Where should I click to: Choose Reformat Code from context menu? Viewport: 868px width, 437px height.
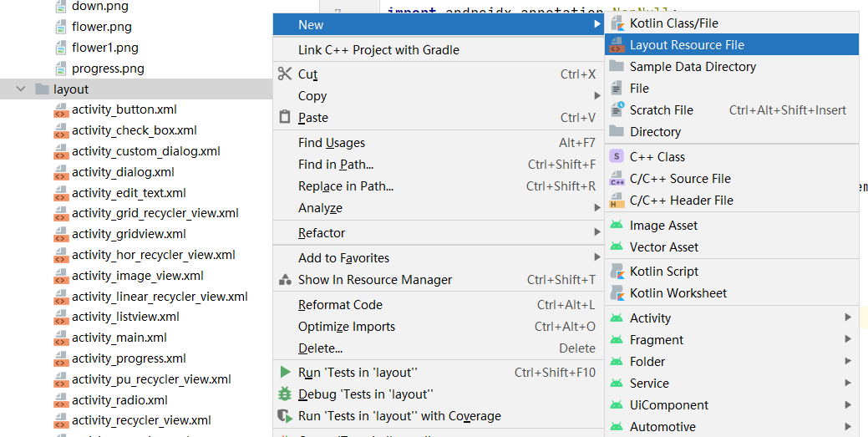[x=340, y=305]
